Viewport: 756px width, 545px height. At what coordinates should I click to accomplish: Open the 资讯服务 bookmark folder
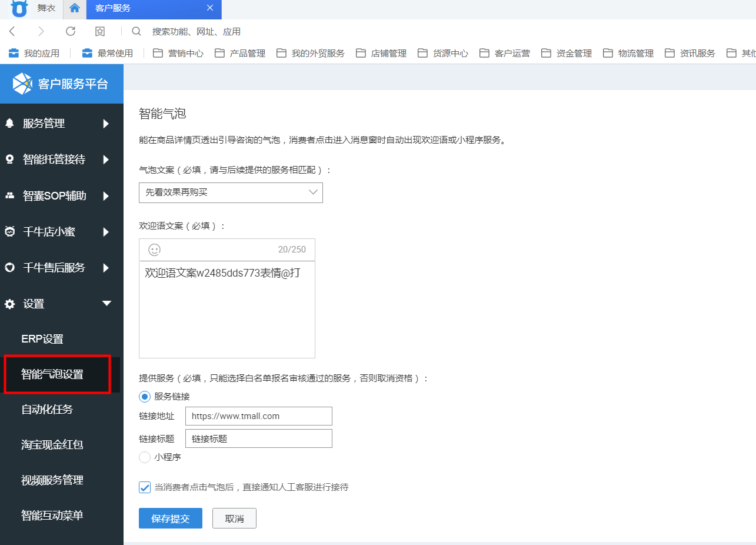(690, 53)
